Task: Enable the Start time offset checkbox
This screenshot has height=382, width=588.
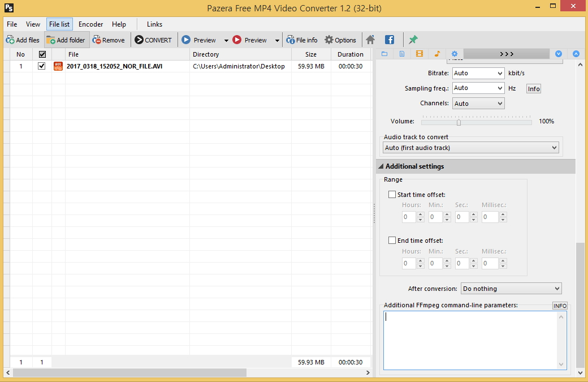Action: (392, 195)
